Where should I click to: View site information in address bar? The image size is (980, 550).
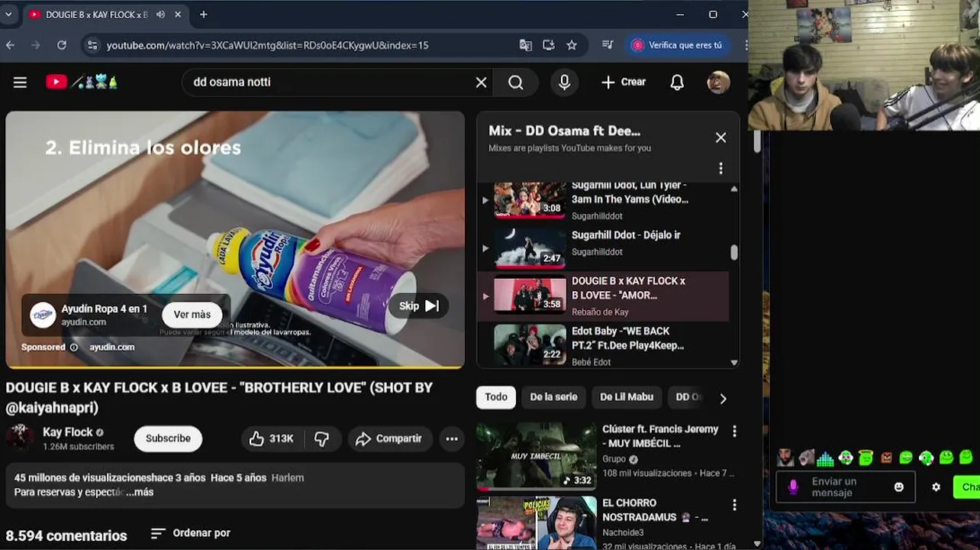click(92, 45)
